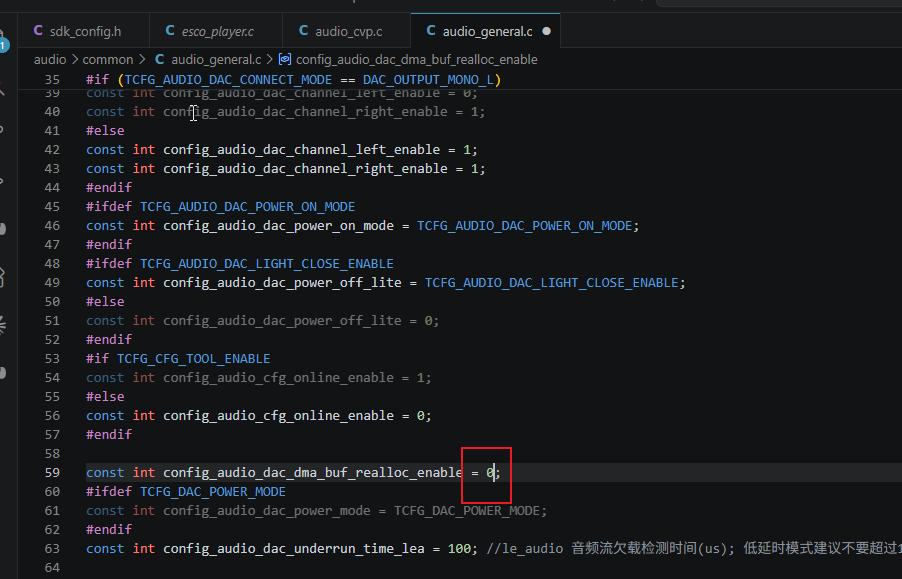Open the audio folder breadcrumb dropdown
The height and width of the screenshot is (579, 902).
(x=50, y=59)
